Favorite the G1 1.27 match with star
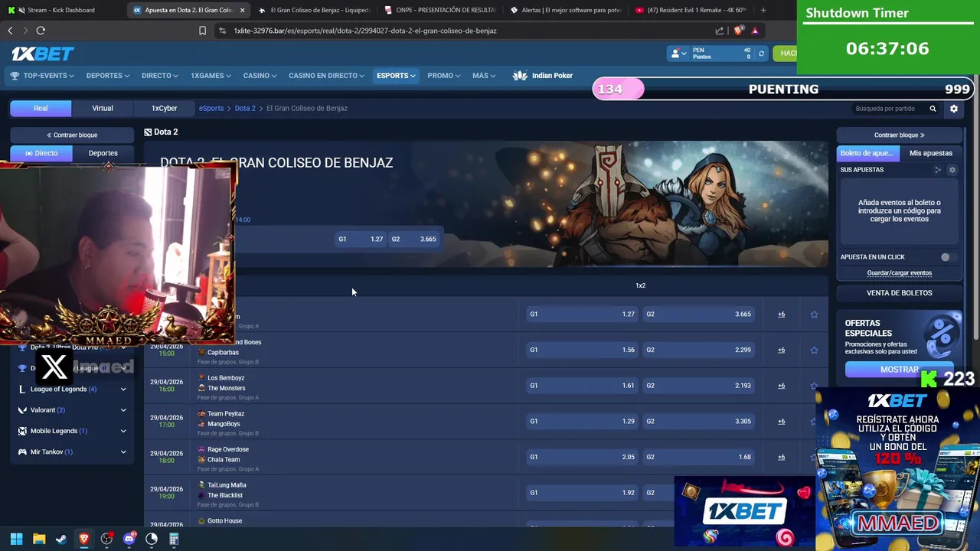 [814, 315]
